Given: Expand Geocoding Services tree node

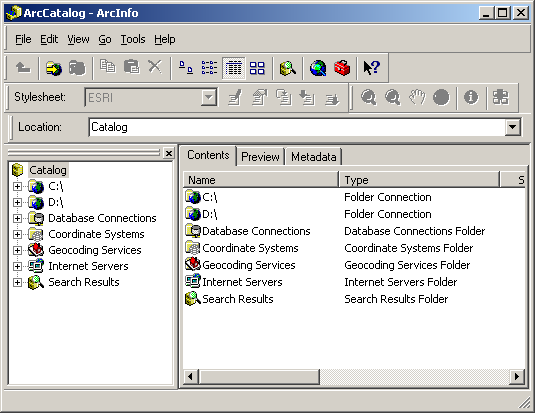Looking at the screenshot, I should click(x=17, y=251).
